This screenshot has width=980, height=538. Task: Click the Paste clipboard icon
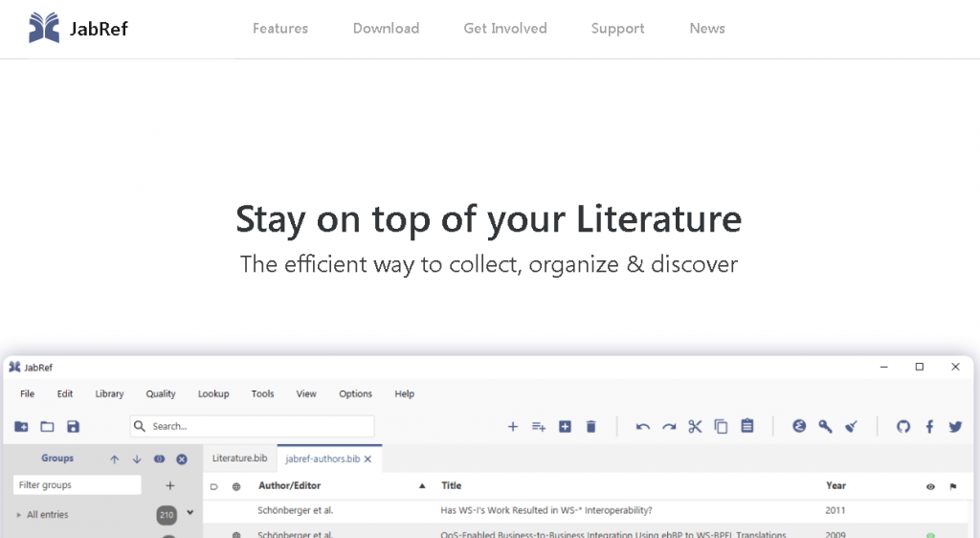pyautogui.click(x=746, y=426)
